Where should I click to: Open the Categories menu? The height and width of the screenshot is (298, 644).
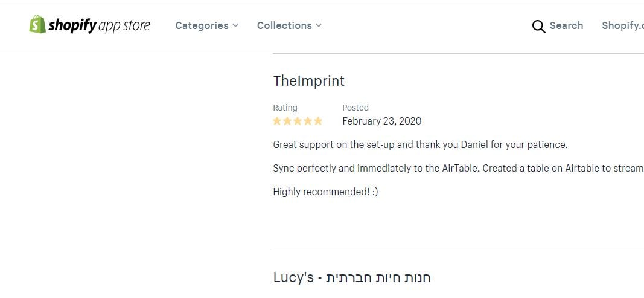(207, 25)
